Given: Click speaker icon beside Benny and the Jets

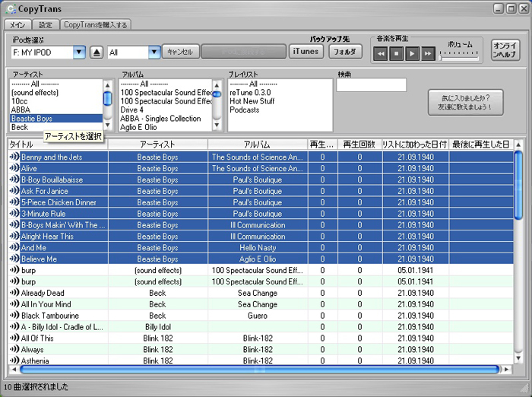Looking at the screenshot, I should tap(14, 157).
